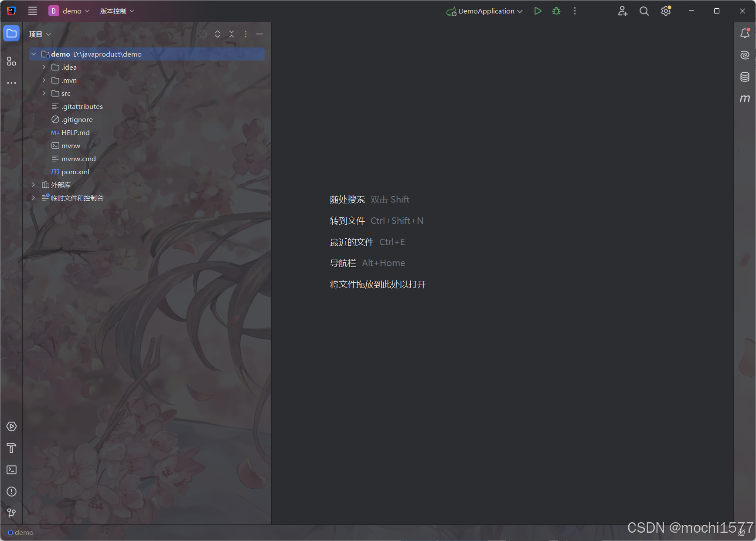The image size is (756, 541).
Task: Select the demo D:\javaproduct\demo root row
Action: coord(146,54)
